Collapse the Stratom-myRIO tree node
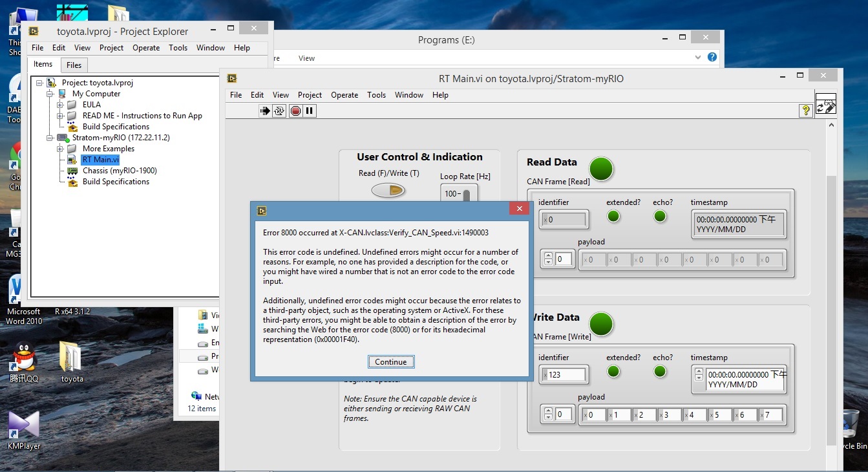868x472 pixels. pos(50,138)
